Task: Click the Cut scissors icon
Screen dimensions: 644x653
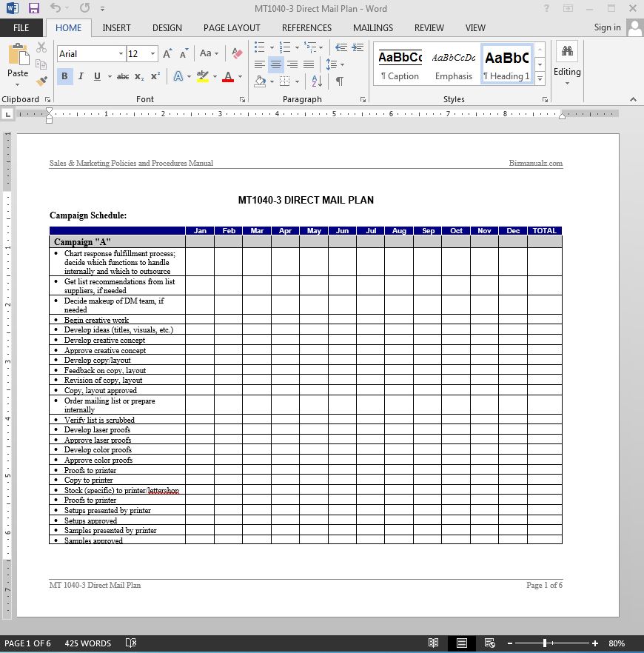Action: click(41, 47)
